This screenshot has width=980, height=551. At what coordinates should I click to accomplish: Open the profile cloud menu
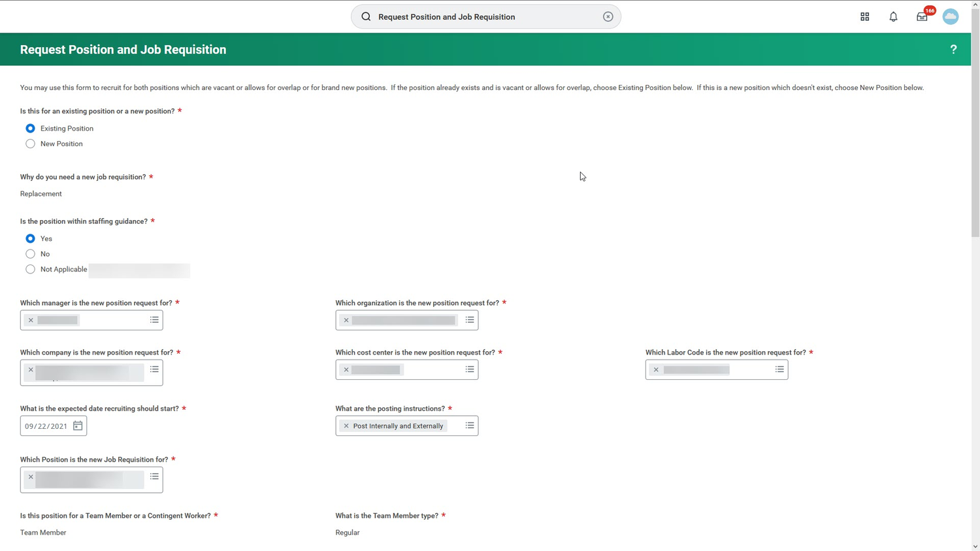click(x=951, y=16)
